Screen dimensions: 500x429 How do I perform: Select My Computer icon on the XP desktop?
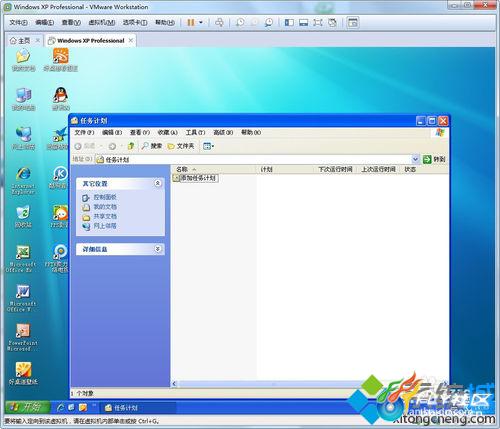pos(23,99)
